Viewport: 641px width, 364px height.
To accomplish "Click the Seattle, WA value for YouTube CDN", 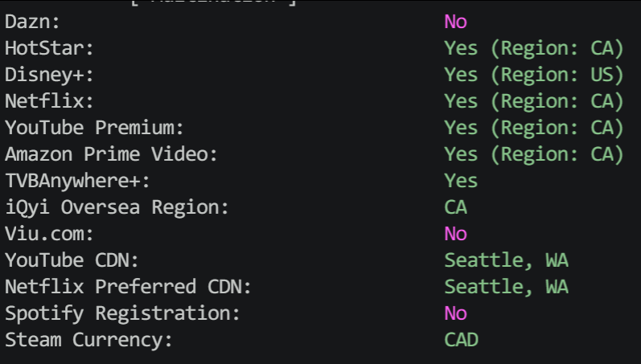I will [506, 260].
